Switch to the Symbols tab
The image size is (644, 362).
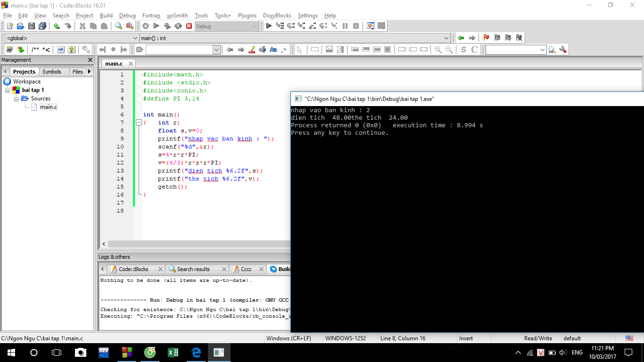(x=51, y=72)
